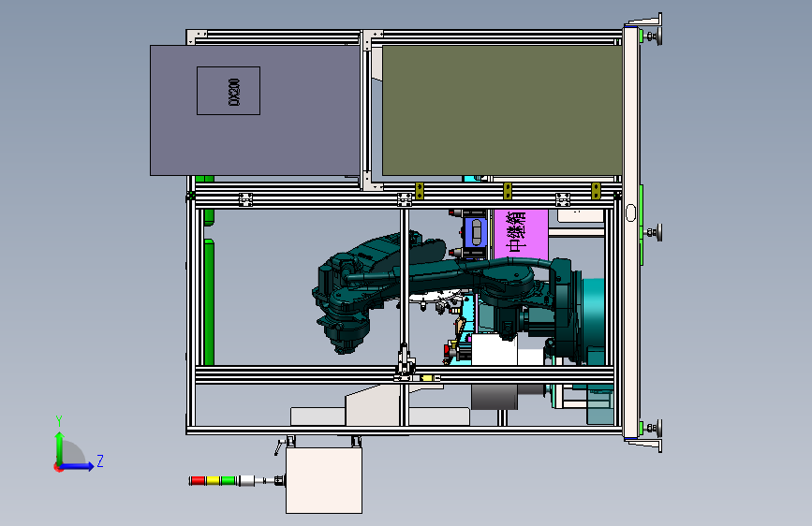Select the oval slot in the white column
812x526 pixels.
click(630, 212)
